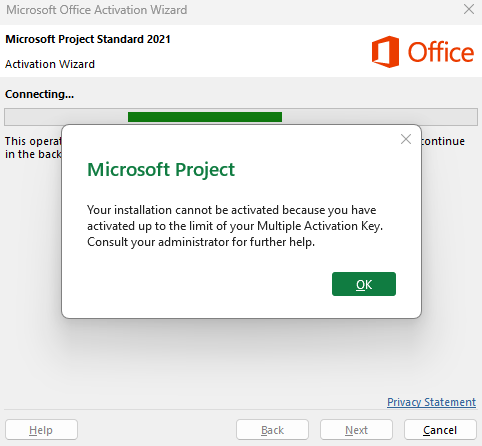The image size is (482, 446).
Task: Click the Connecting... status label
Action: [x=39, y=94]
